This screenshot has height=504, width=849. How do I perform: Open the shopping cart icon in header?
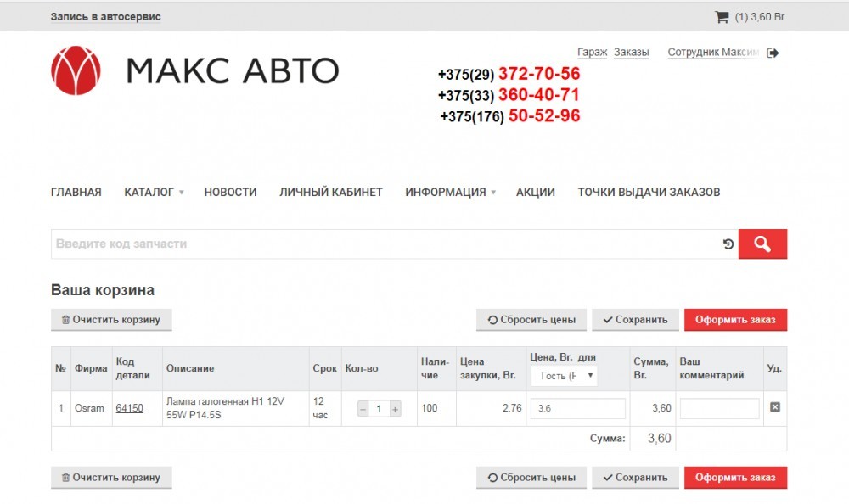722,16
